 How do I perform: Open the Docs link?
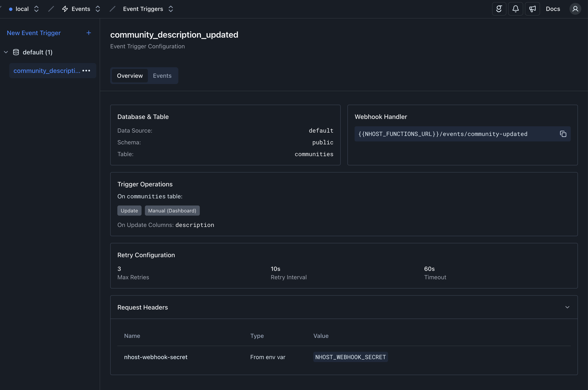(553, 9)
